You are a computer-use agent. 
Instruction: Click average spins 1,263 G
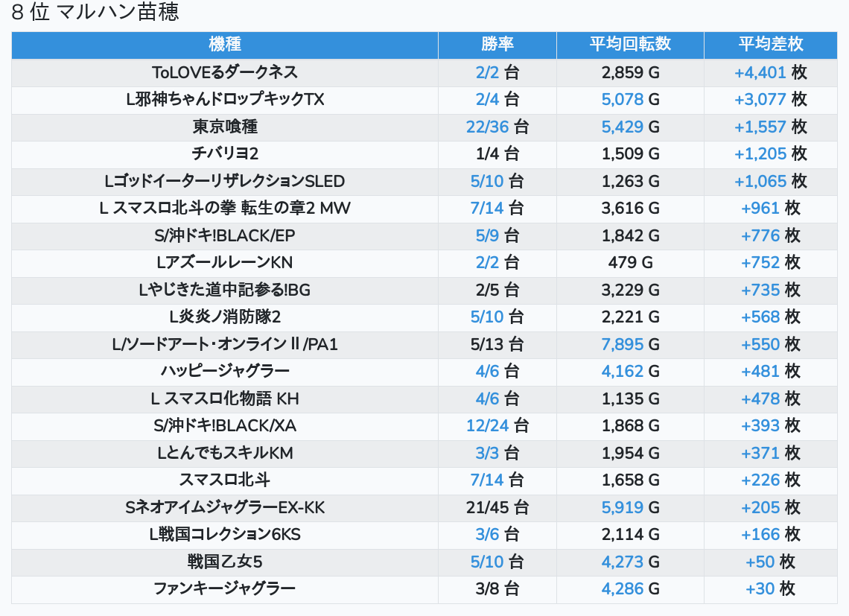[x=630, y=181]
